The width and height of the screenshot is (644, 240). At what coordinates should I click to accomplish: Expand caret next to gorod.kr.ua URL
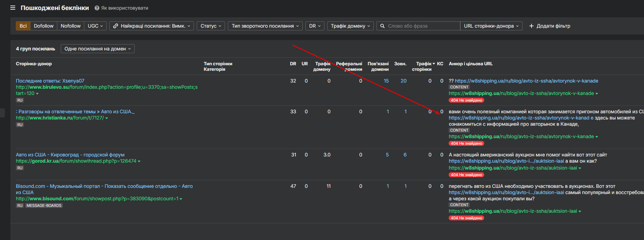[139, 161]
